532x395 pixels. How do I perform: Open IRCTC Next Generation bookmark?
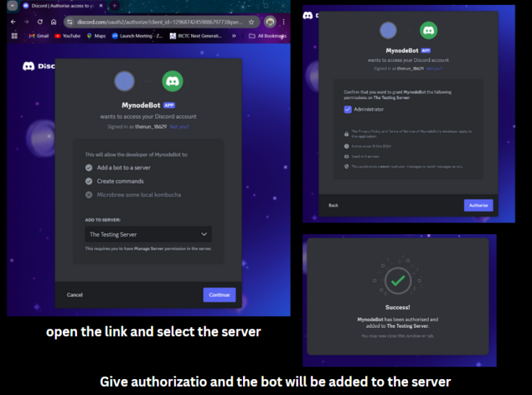196,35
